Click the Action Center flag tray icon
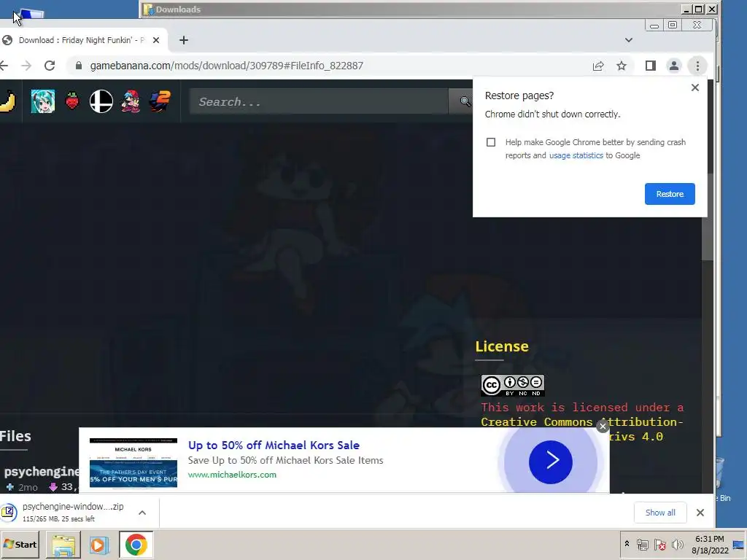The image size is (747, 560). tap(659, 545)
